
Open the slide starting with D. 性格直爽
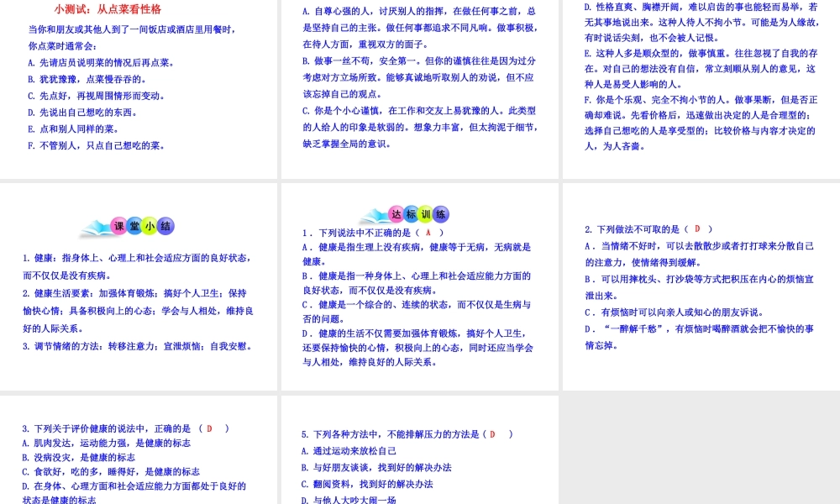[701, 89]
